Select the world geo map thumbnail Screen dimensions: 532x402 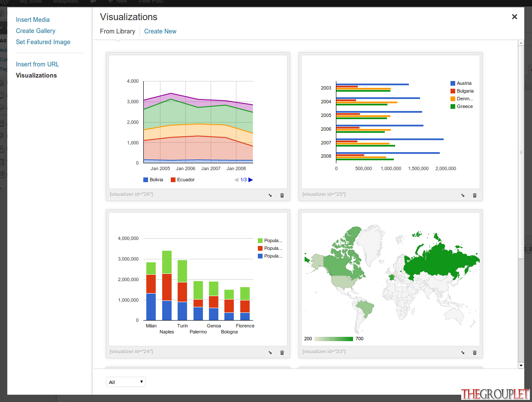click(x=390, y=279)
